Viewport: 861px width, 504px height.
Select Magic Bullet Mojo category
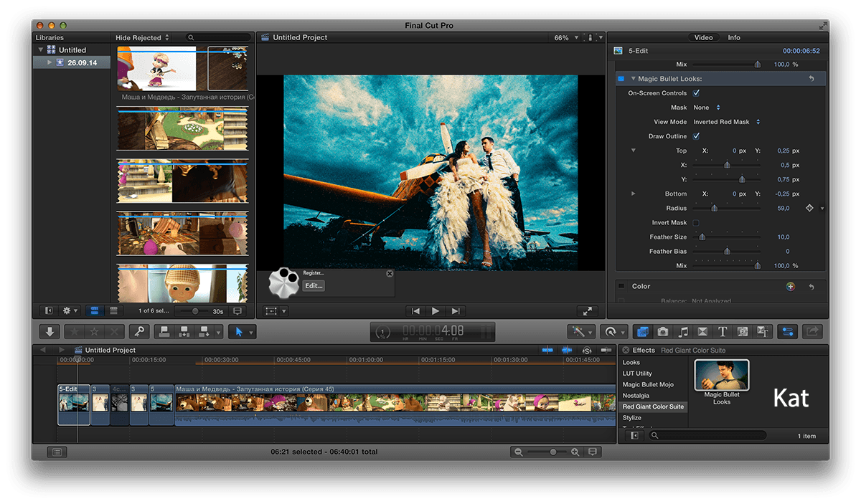pyautogui.click(x=648, y=384)
